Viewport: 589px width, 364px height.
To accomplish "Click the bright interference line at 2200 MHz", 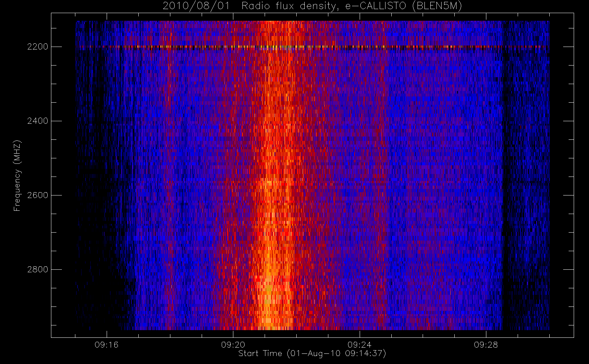I will tap(312, 47).
